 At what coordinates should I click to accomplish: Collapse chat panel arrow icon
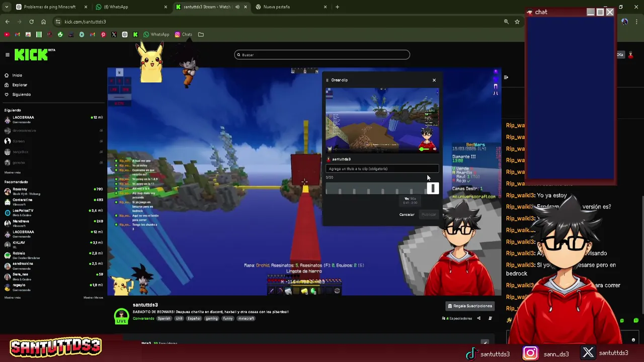tap(506, 77)
